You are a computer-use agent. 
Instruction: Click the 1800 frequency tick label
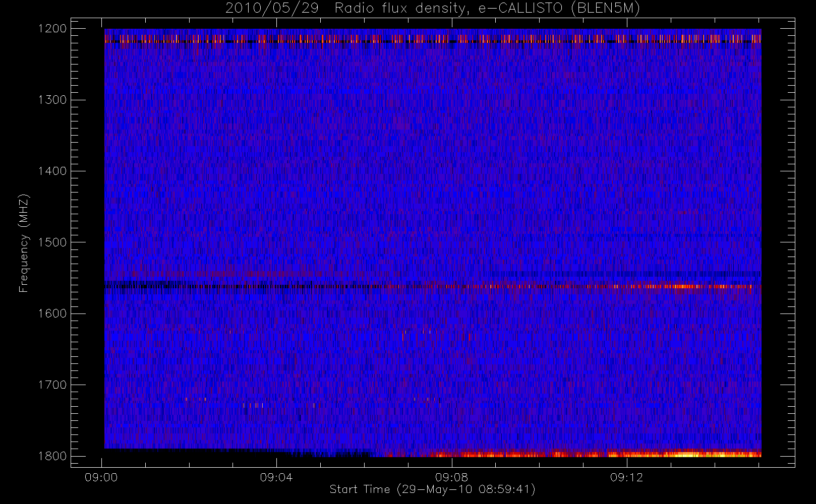pos(53,456)
